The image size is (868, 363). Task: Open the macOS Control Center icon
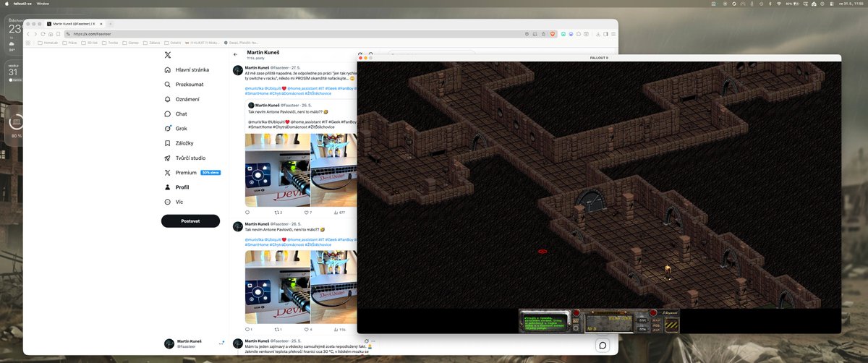tap(831, 4)
